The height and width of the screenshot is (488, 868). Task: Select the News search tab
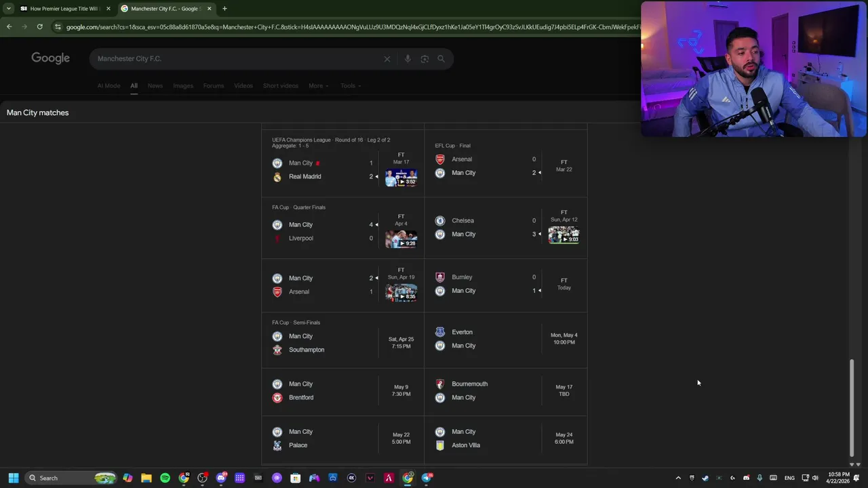click(155, 85)
